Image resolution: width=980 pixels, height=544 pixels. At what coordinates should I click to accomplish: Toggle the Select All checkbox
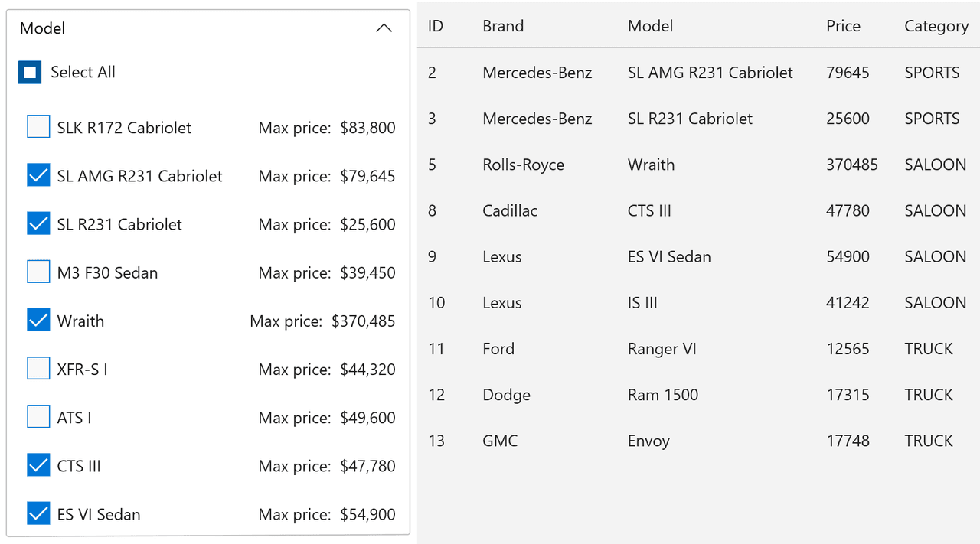[30, 73]
